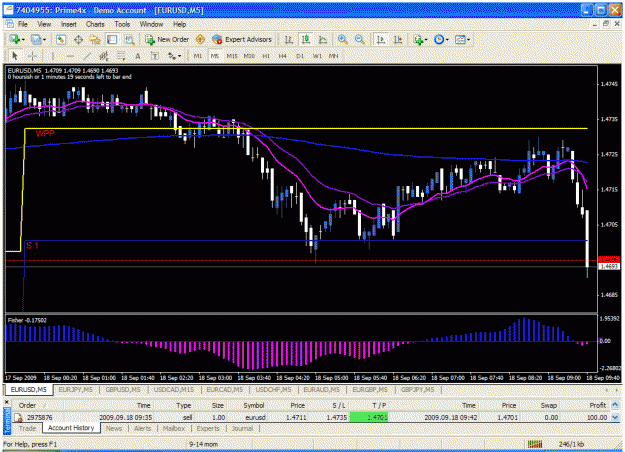625x452 pixels.
Task: Select the Fibonacci Retracement tool
Action: tap(121, 56)
